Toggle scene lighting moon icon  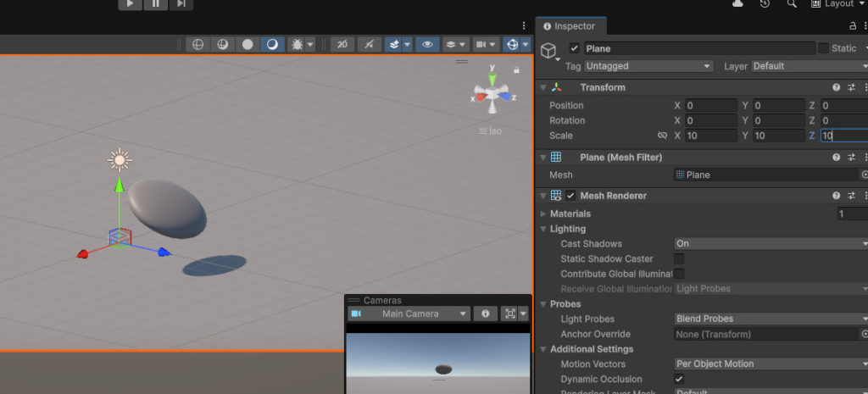pos(272,44)
